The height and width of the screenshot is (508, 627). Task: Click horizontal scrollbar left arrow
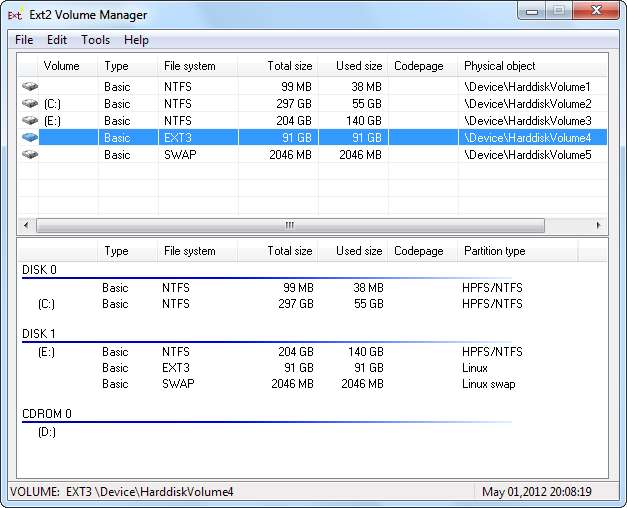(26, 225)
